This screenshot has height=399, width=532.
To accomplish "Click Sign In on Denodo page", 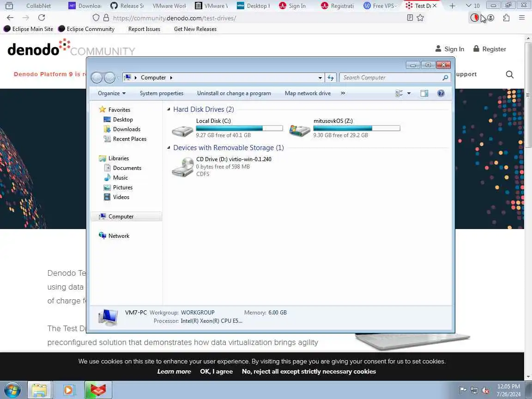I will (x=449, y=49).
